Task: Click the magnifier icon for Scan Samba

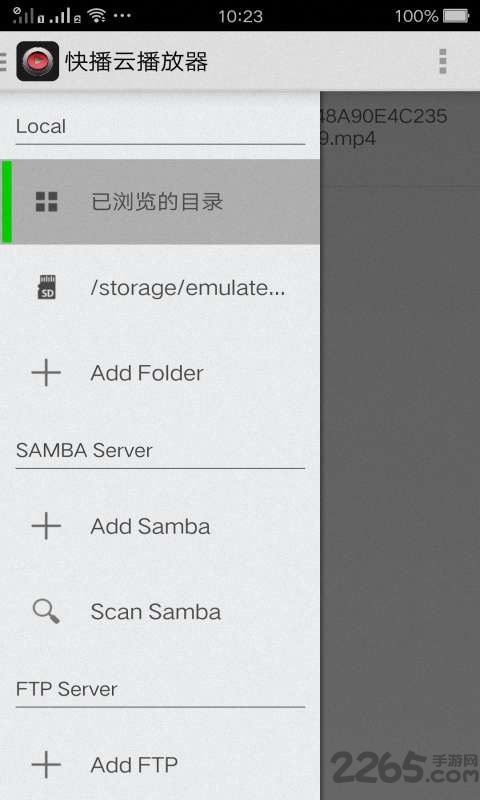Action: (x=46, y=611)
